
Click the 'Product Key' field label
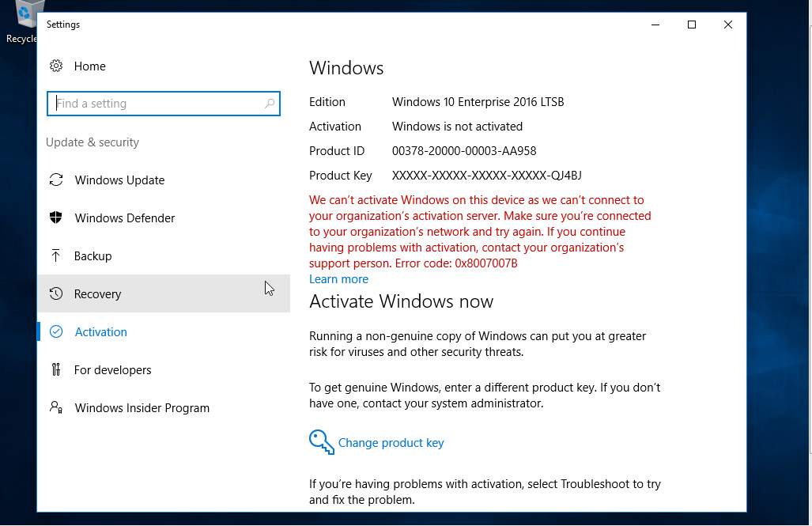point(340,175)
